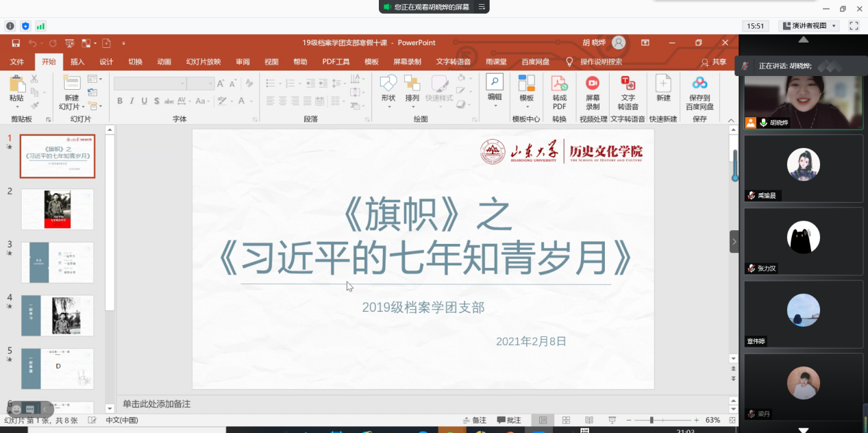Image resolution: width=868 pixels, height=433 pixels.
Task: Click the 转成PDF convert icon
Action: [560, 84]
